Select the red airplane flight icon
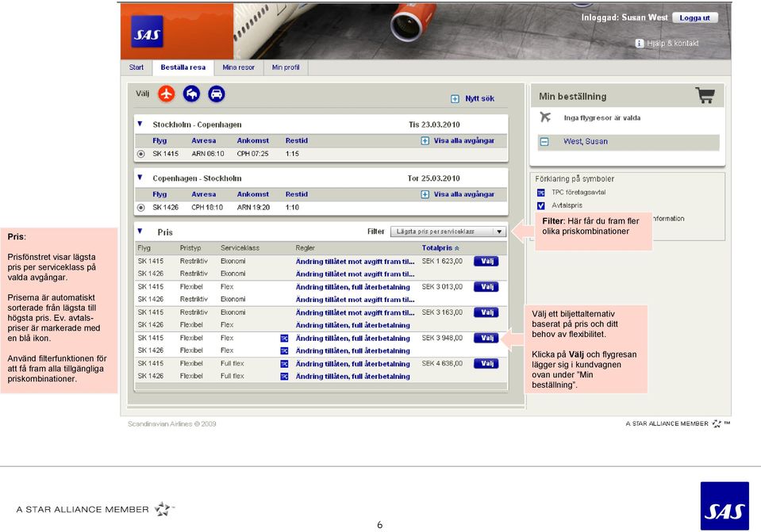 [x=167, y=94]
